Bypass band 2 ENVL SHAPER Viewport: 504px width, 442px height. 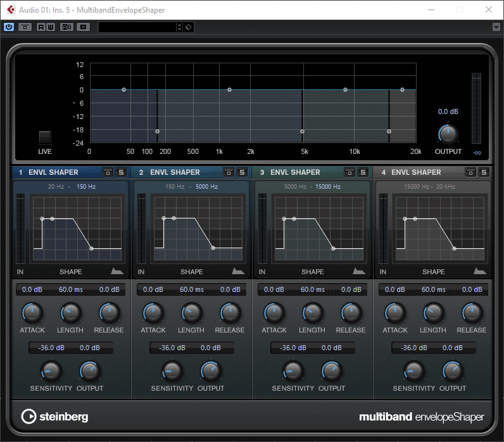(x=229, y=172)
